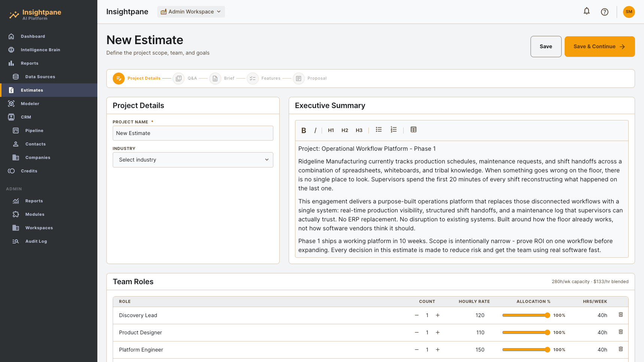Image resolution: width=644 pixels, height=362 pixels.
Task: Go to the Brief step
Action: point(222,79)
